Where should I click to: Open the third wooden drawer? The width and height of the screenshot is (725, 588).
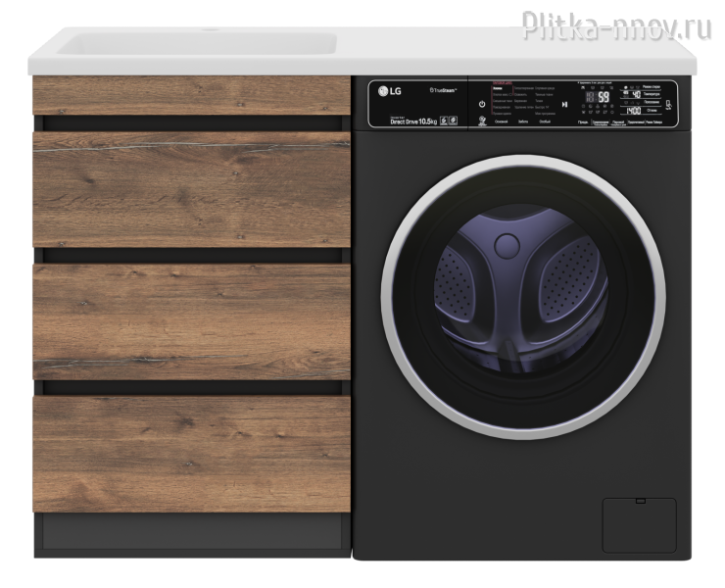pos(191,320)
